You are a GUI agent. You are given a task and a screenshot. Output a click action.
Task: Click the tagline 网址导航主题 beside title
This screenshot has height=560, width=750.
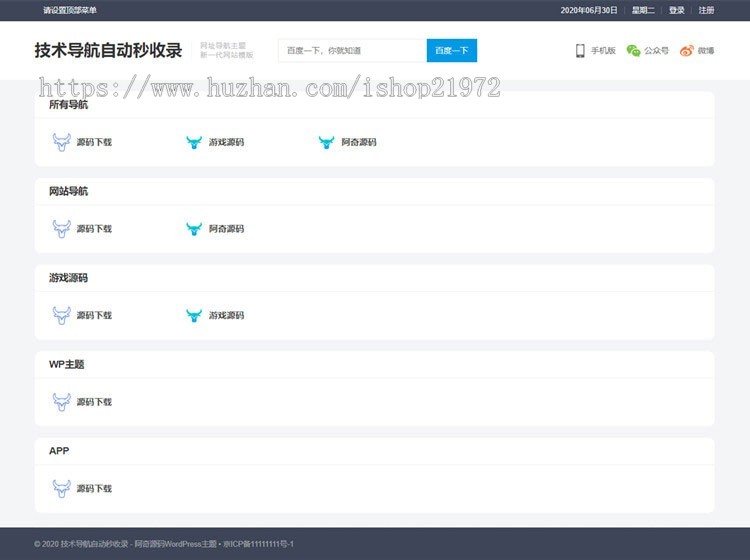tap(223, 45)
